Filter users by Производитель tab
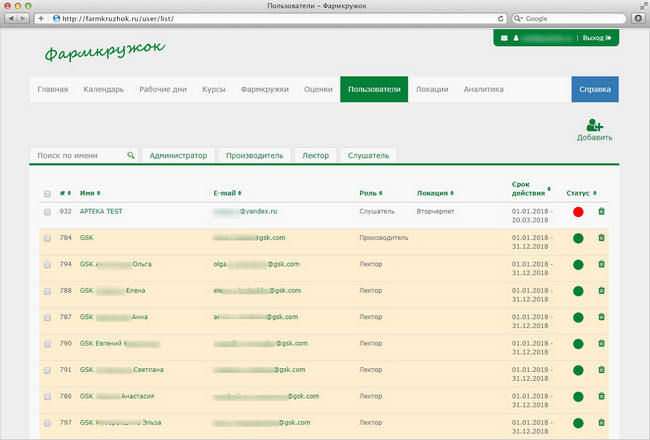 tap(255, 156)
